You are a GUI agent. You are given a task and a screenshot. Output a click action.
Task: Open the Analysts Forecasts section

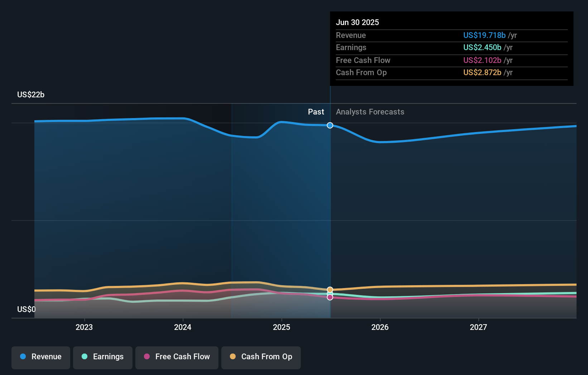(x=370, y=112)
